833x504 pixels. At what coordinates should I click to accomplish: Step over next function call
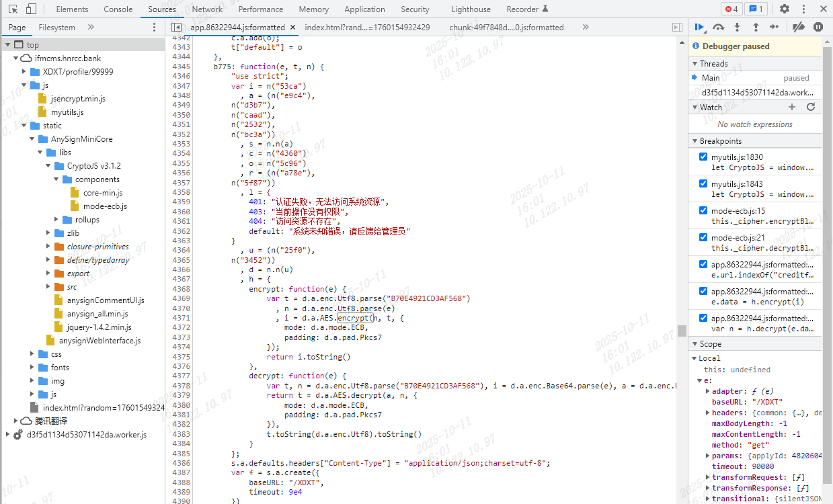pyautogui.click(x=719, y=27)
